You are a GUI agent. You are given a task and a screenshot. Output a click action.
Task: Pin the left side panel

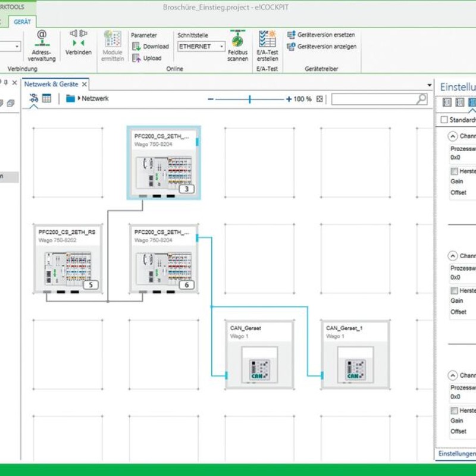[x=6, y=83]
